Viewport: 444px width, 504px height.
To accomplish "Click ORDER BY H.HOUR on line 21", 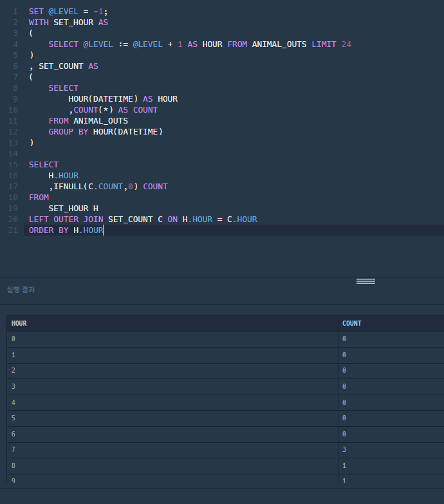I will point(66,230).
